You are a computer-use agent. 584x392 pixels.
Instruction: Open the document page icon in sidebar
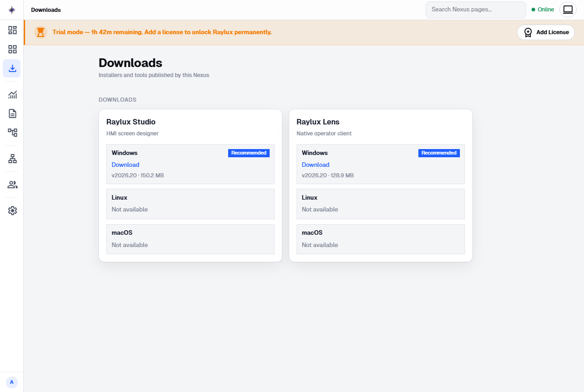pos(13,113)
